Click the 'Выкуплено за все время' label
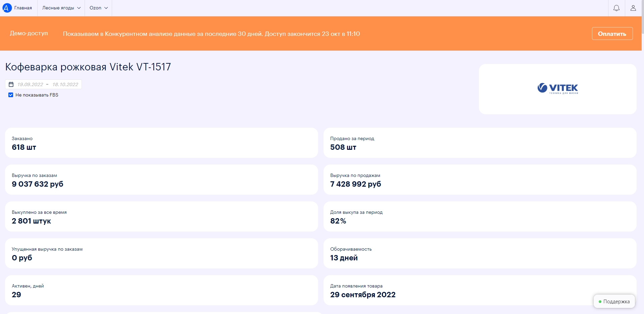The image size is (644, 314). 39,212
